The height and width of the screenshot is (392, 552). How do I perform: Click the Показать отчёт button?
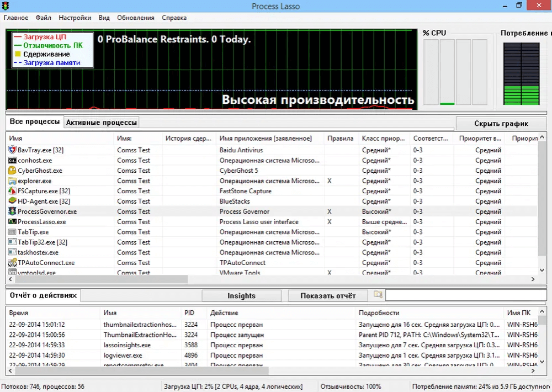(328, 296)
